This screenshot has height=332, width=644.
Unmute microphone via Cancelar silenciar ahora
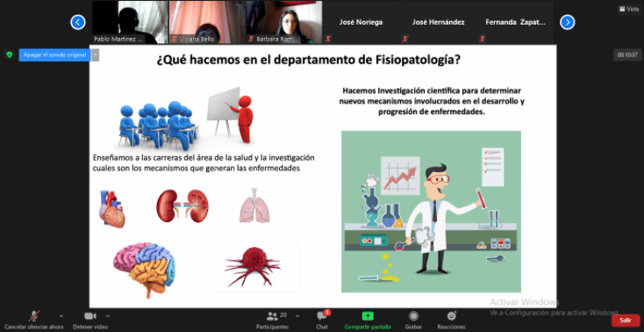click(x=33, y=316)
